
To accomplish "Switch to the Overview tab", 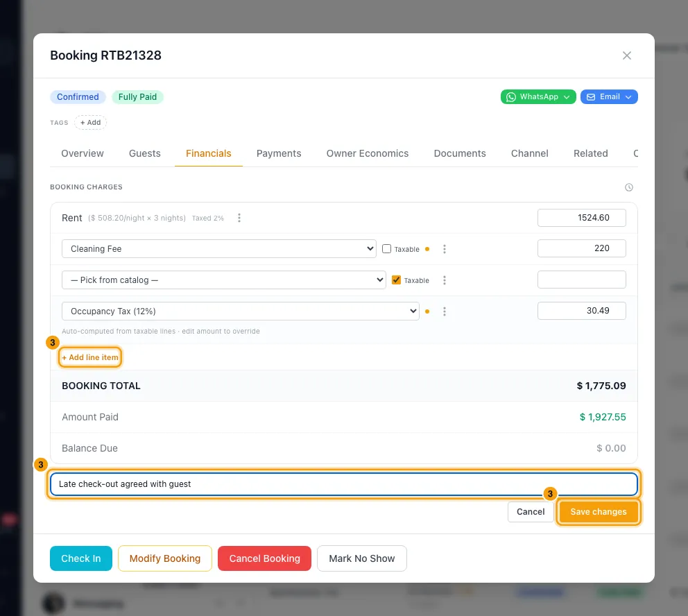I will click(x=83, y=153).
